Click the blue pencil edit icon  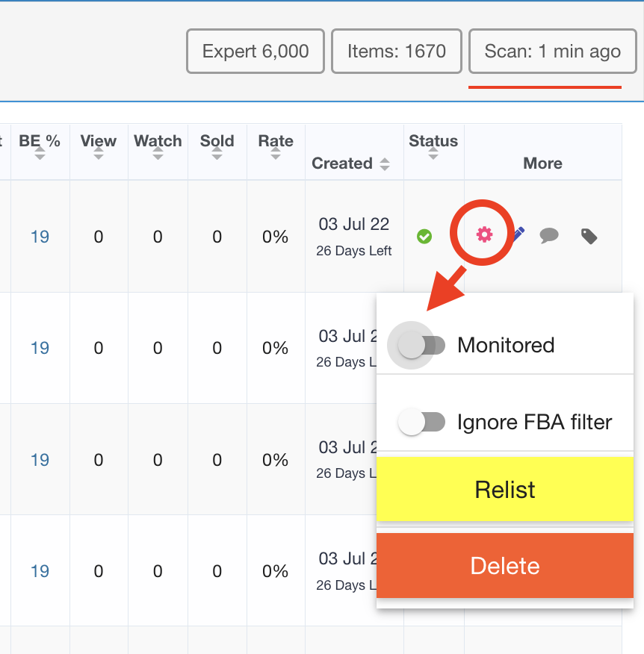point(518,234)
